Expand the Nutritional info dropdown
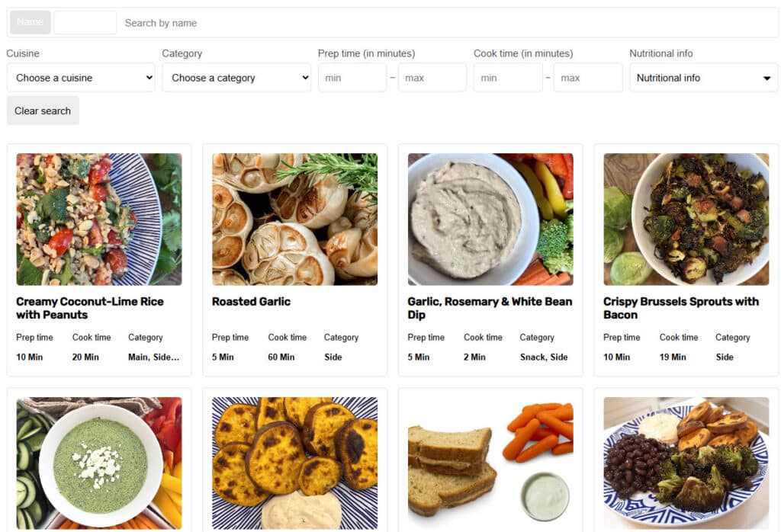 [702, 77]
